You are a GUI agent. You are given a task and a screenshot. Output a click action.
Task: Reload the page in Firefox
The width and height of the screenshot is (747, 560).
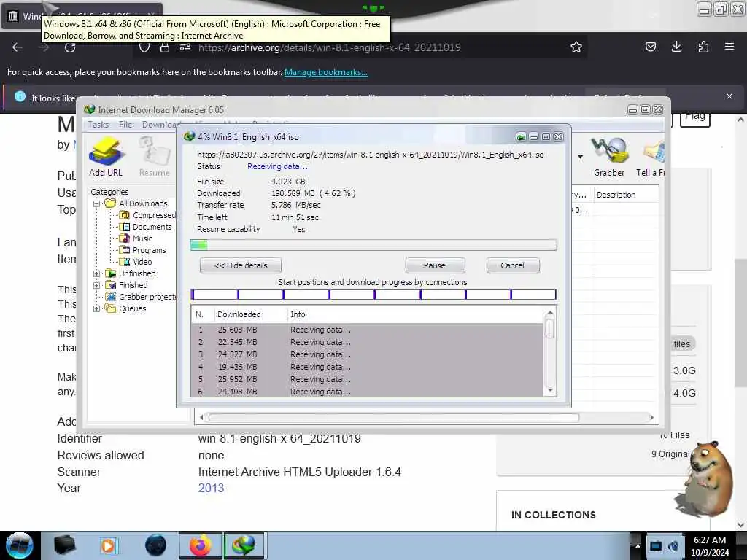tap(70, 47)
